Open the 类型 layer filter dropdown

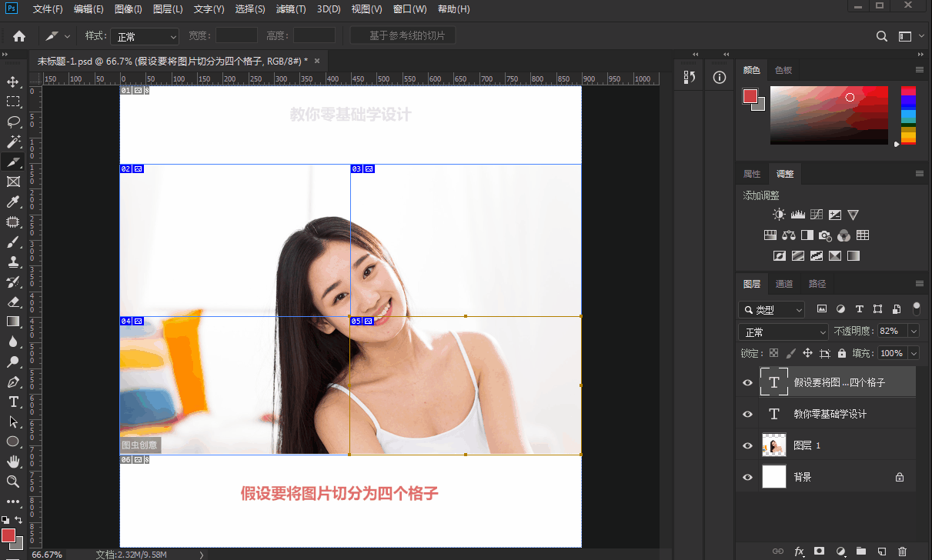pyautogui.click(x=771, y=310)
